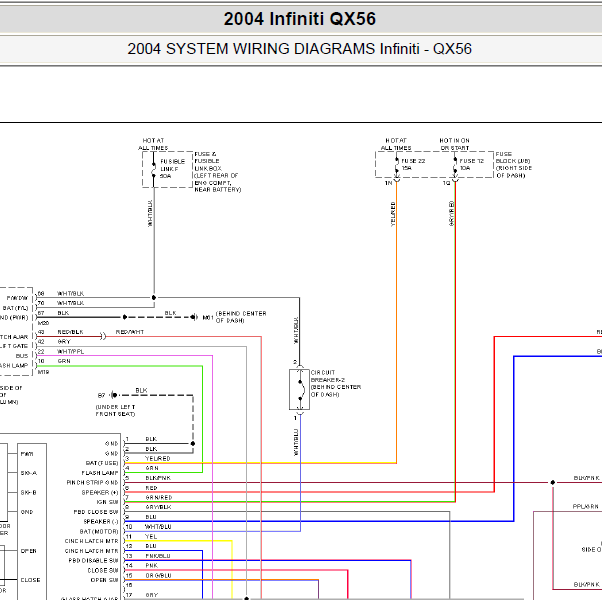Click 'CINCH LATCH MTR' label at pin 11
602x600 pixels.
(x=91, y=541)
